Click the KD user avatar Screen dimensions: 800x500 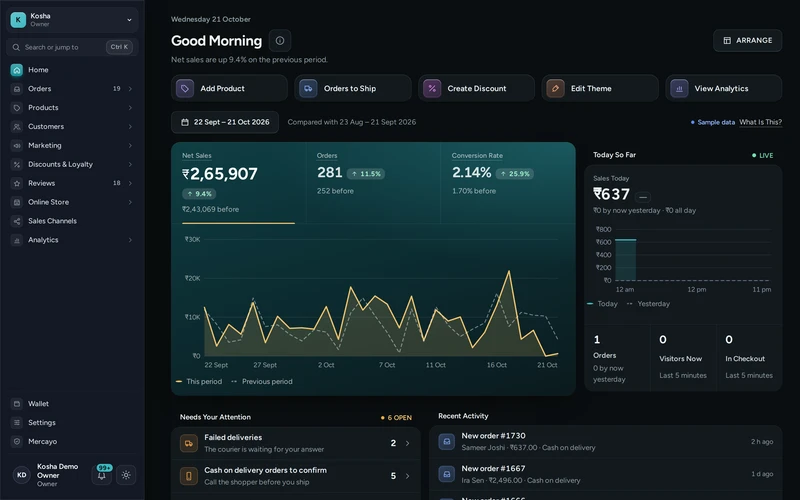pos(21,475)
